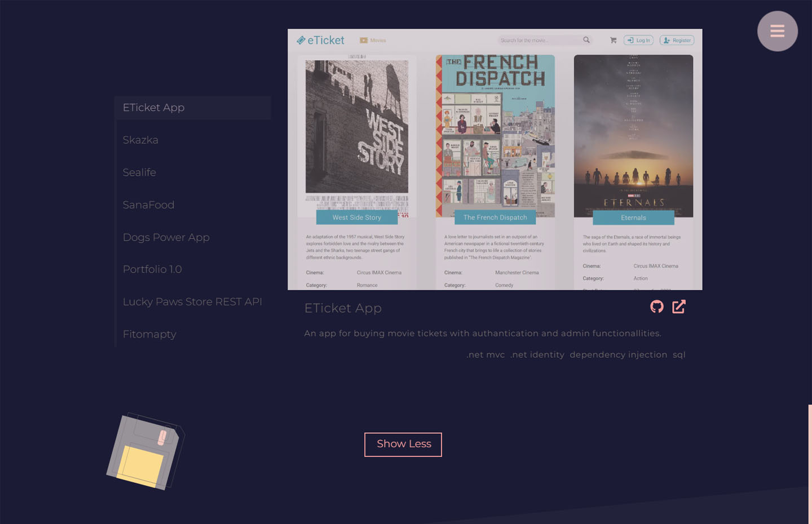Click the search magnifier icon in preview

[586, 40]
